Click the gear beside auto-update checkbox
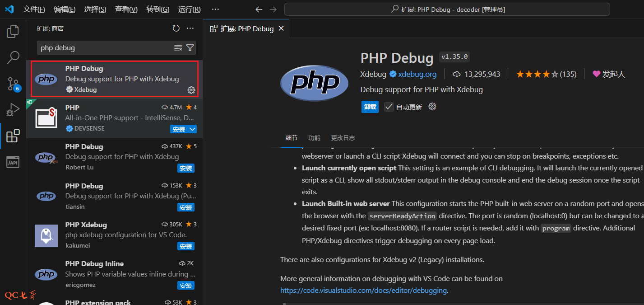Screen dimensions: 644x305 pos(432,107)
